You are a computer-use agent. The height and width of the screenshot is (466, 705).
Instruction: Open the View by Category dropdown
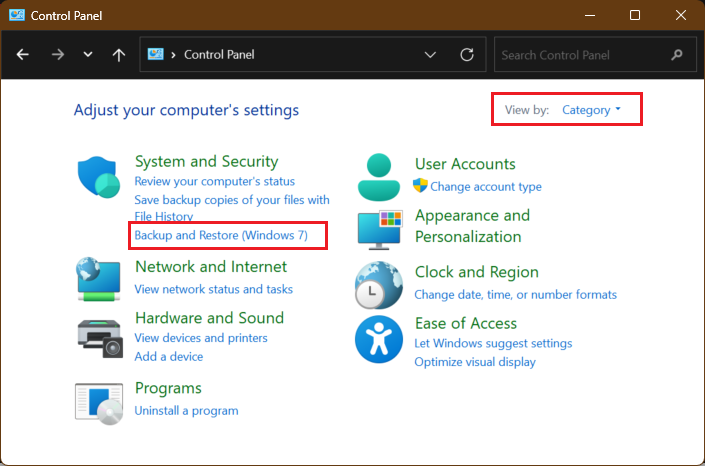[591, 110]
